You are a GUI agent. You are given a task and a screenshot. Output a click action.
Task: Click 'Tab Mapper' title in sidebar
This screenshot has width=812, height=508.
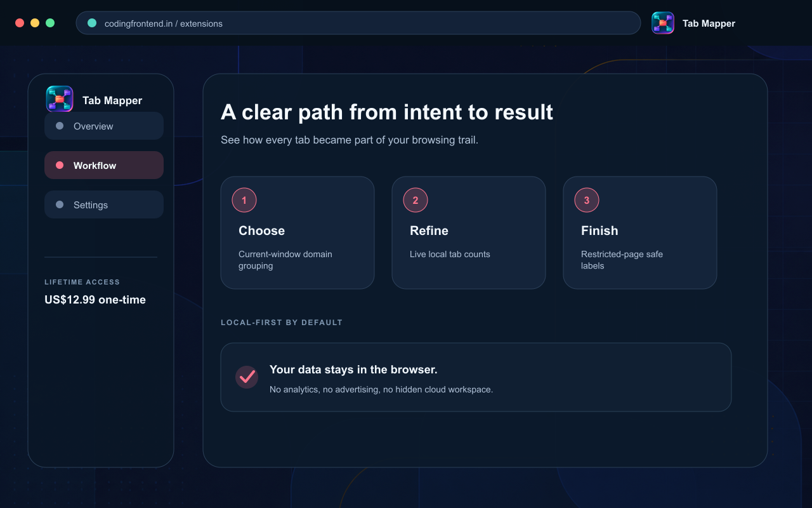[x=112, y=100]
